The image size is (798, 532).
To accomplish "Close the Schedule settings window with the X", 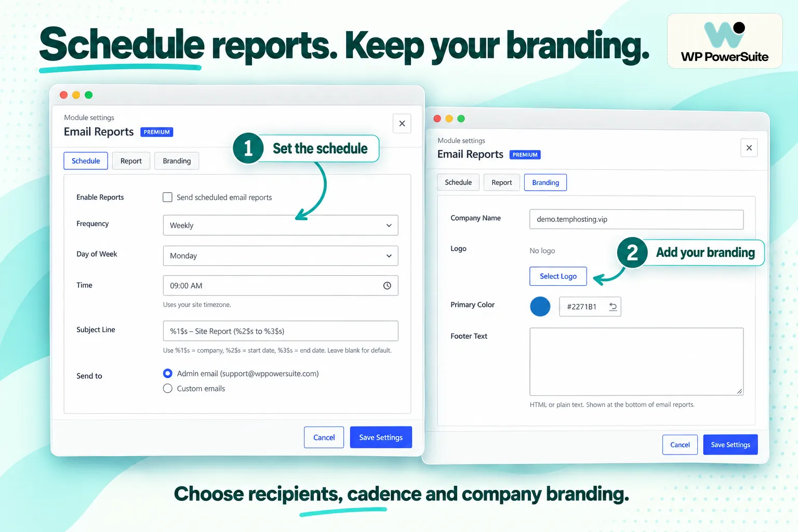I will (x=402, y=124).
